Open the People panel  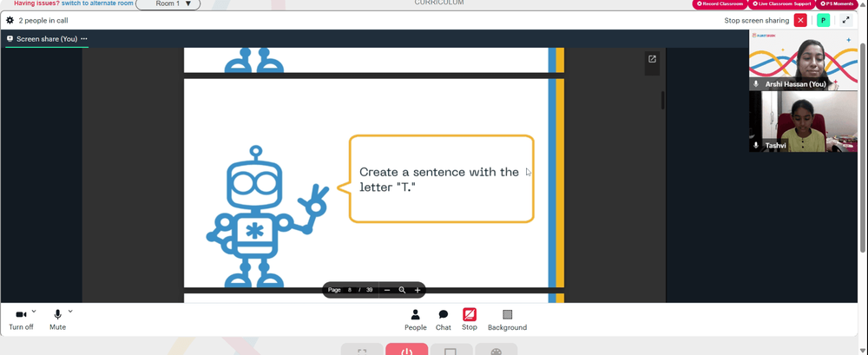(x=415, y=319)
